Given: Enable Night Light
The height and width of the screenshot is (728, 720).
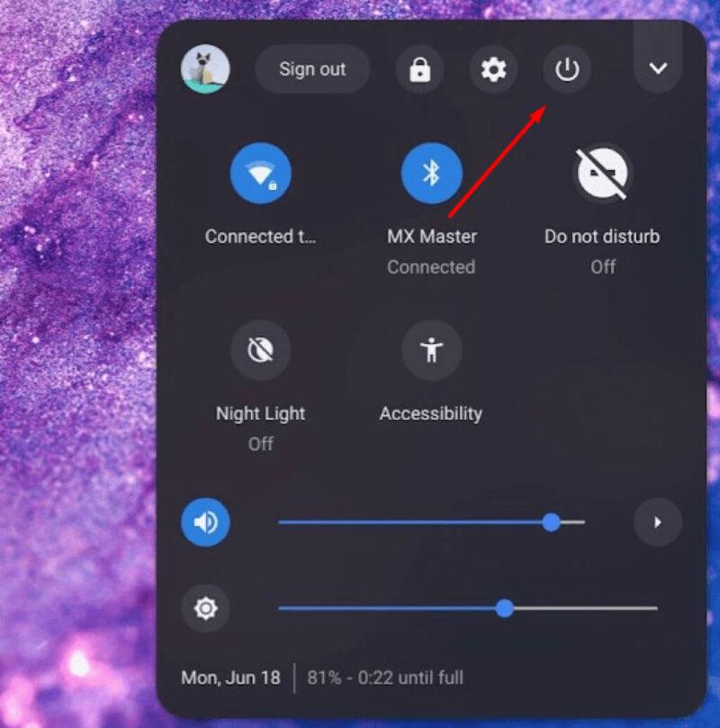Looking at the screenshot, I should tap(260, 350).
